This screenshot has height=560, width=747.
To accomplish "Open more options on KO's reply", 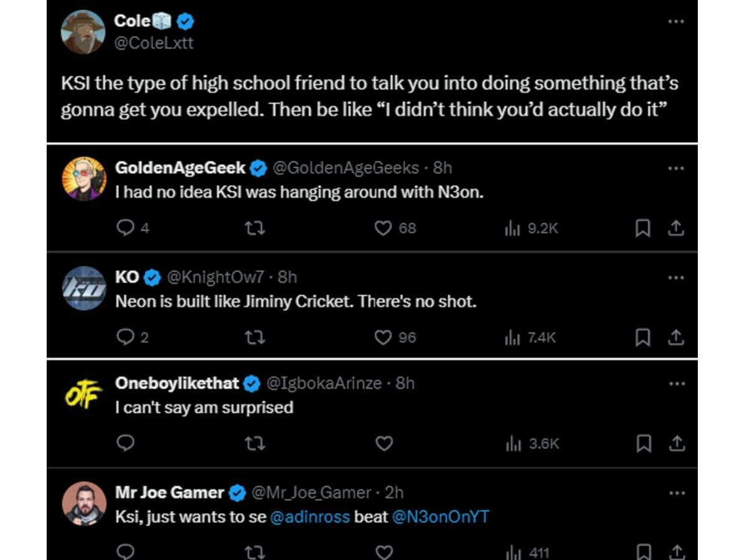I will 676,279.
